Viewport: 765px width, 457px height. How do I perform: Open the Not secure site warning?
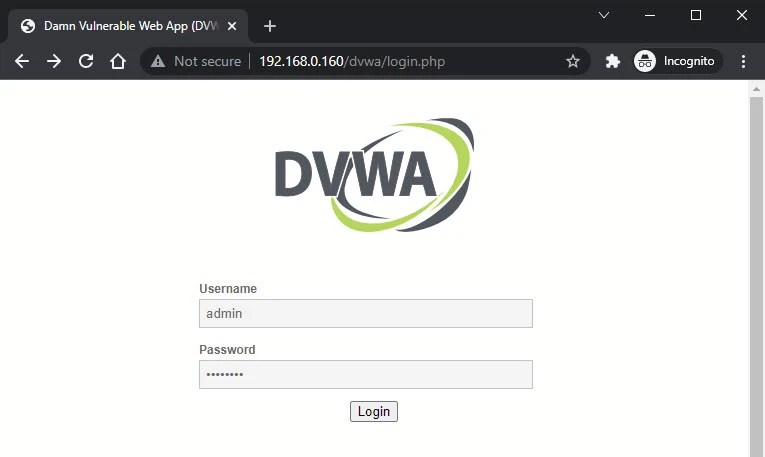click(x=196, y=61)
